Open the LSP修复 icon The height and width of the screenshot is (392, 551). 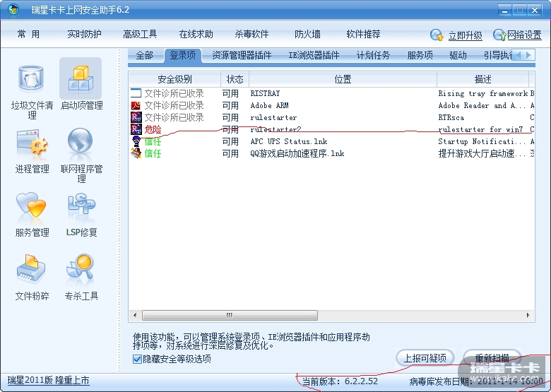click(81, 203)
